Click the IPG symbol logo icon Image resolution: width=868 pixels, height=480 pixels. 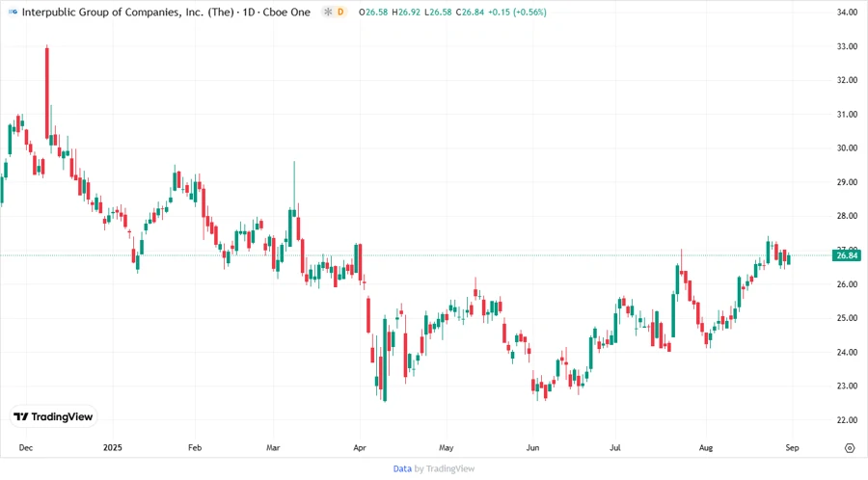13,12
